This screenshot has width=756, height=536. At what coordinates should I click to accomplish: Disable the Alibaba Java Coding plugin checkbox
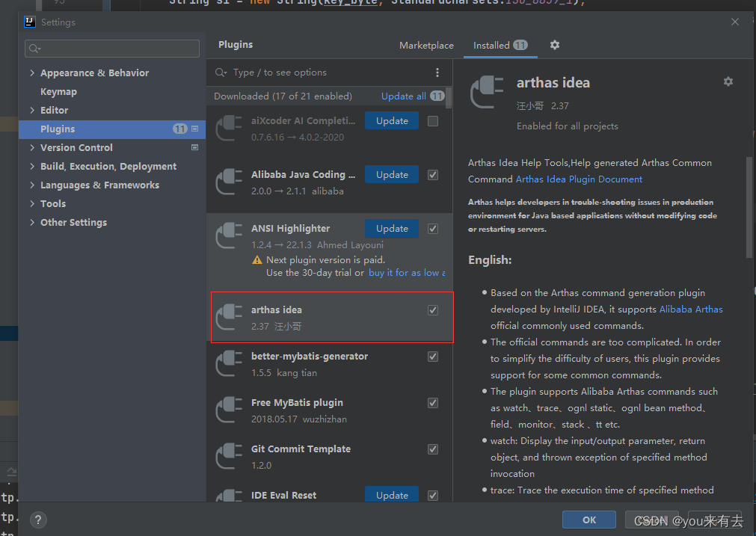tap(433, 175)
